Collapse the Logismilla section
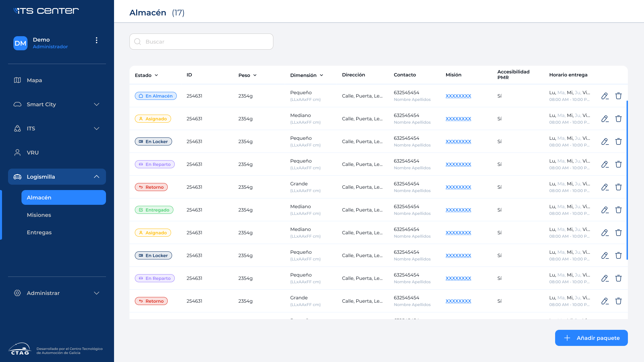The width and height of the screenshot is (644, 362). click(97, 177)
